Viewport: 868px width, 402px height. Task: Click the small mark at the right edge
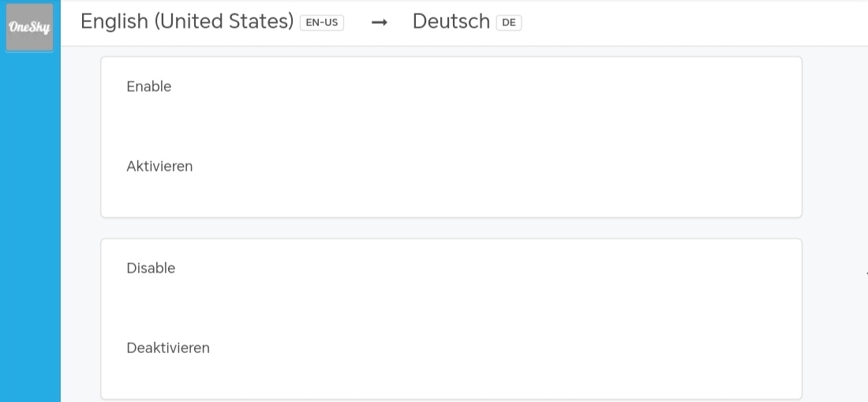coord(866,274)
